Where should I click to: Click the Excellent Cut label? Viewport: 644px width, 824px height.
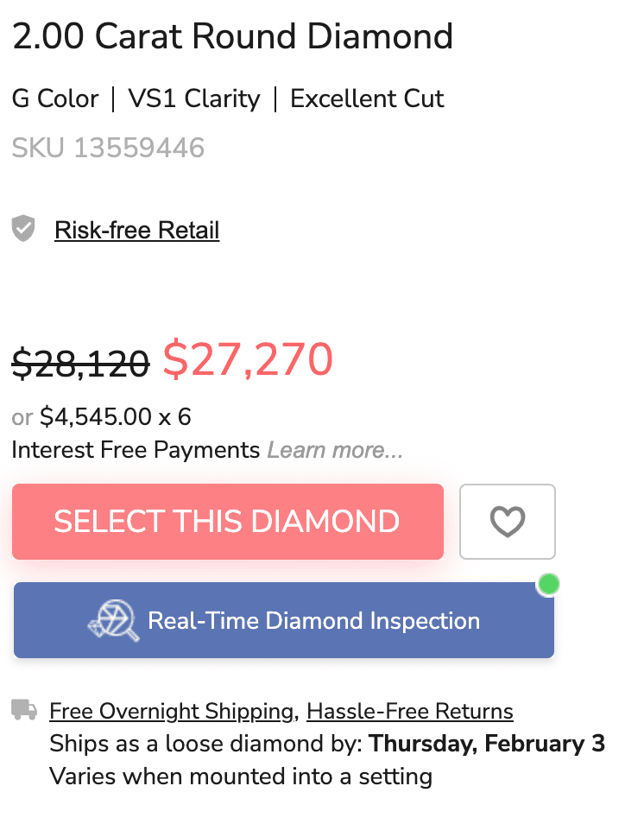367,98
